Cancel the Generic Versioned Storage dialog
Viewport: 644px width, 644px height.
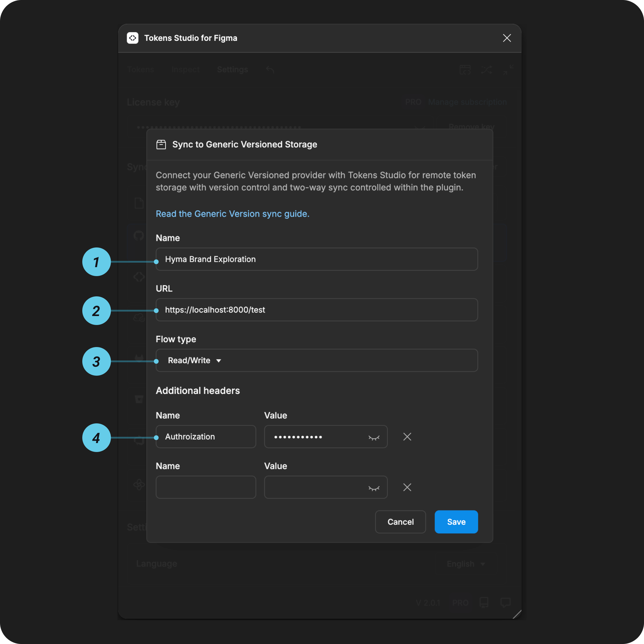tap(400, 522)
